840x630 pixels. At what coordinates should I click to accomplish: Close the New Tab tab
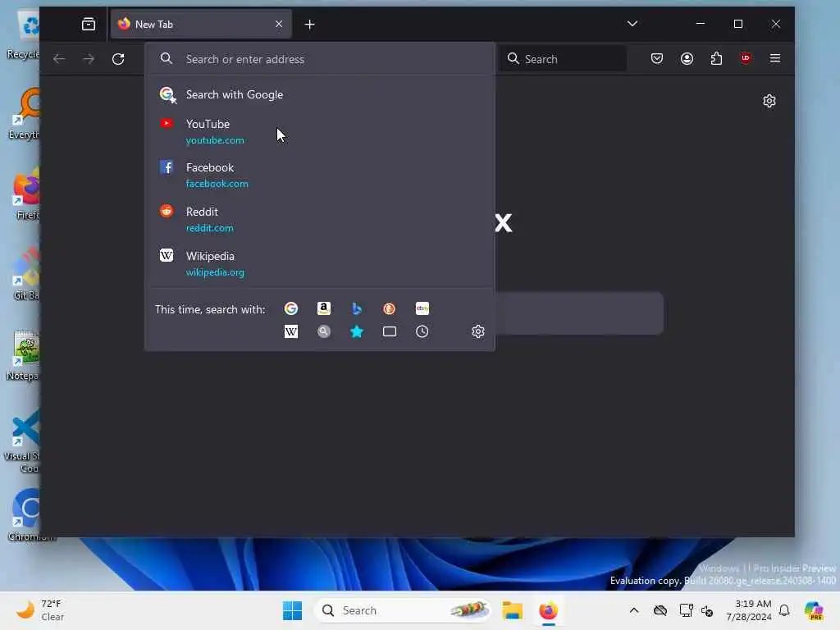coord(279,24)
